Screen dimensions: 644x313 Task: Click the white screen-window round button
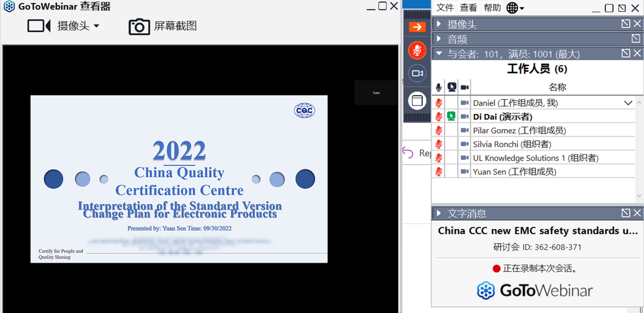click(x=417, y=101)
